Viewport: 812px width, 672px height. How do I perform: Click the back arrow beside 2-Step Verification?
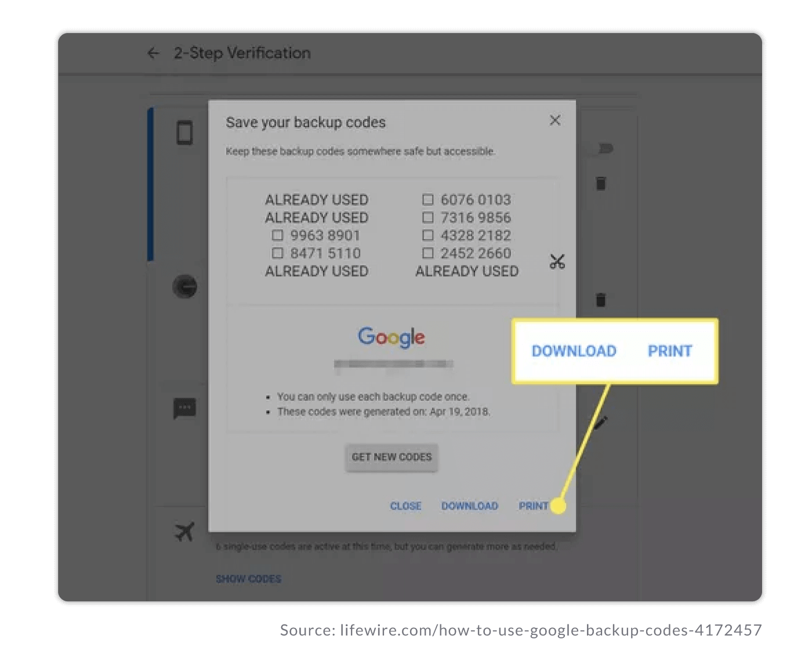153,53
